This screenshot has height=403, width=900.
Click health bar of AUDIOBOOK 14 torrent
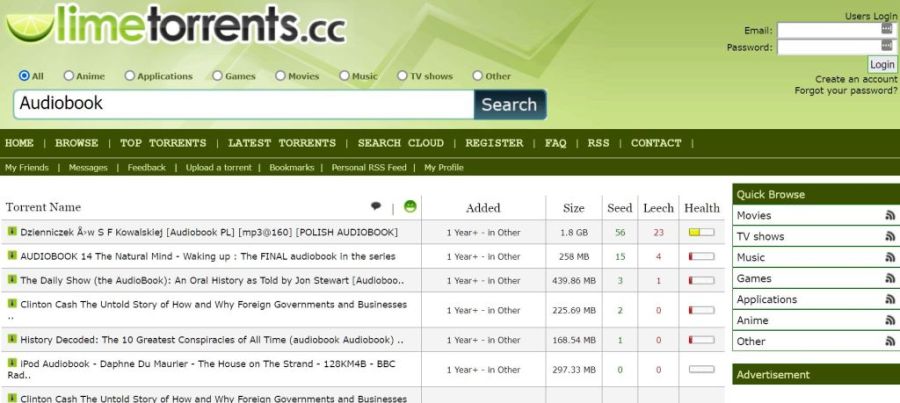click(701, 257)
